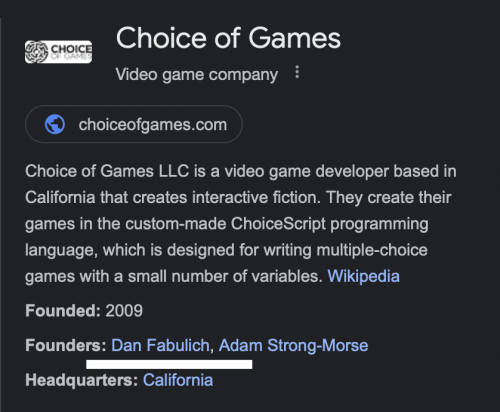Open the three-dot more options menu

(x=297, y=72)
